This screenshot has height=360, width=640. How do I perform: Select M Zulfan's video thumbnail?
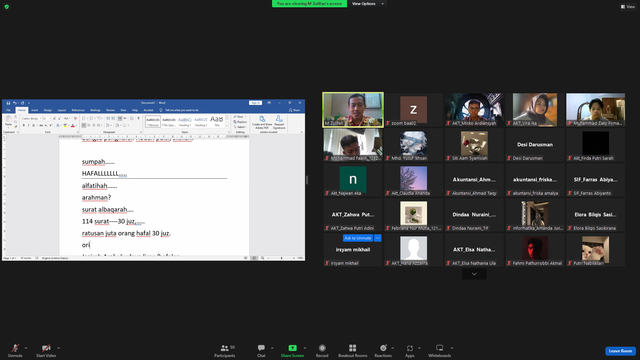[353, 110]
